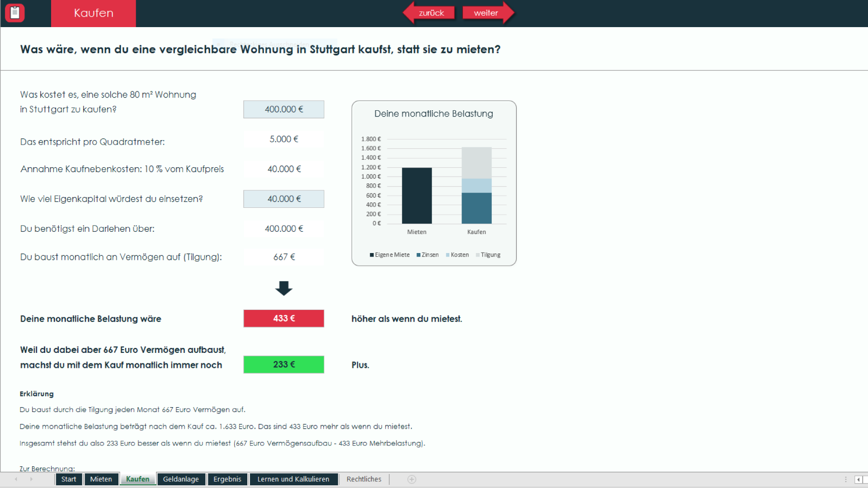Click the Zinsen segment of Kaufen bar
Screen dimensions: 868x488
[x=476, y=208]
